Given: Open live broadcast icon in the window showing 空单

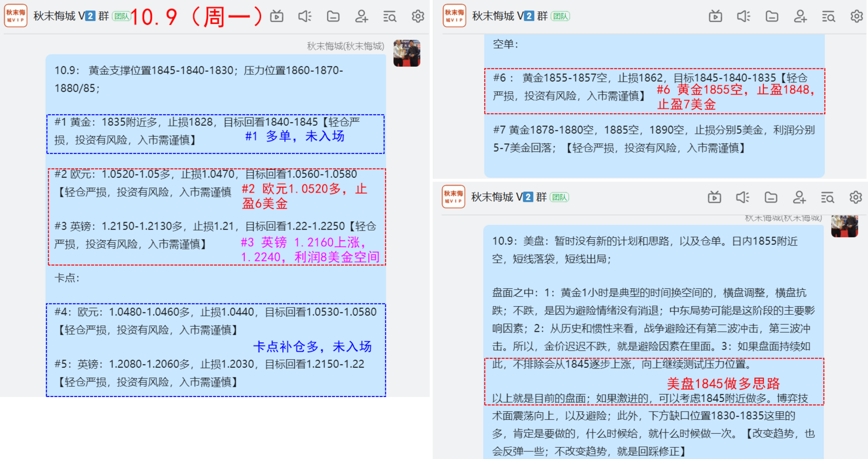Looking at the screenshot, I should [715, 16].
